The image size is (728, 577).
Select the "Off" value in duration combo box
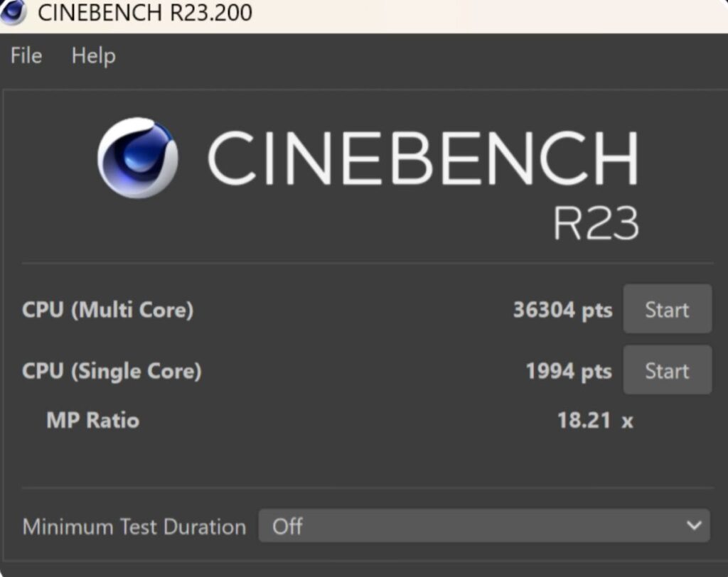click(287, 527)
